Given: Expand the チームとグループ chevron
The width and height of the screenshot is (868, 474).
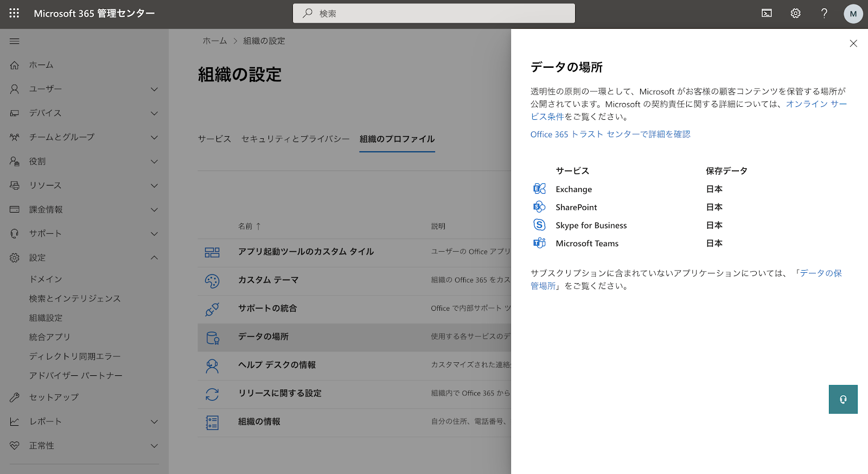Looking at the screenshot, I should click(155, 137).
